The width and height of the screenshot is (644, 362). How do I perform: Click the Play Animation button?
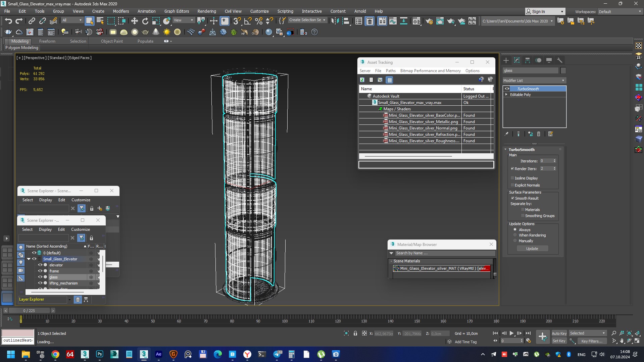[x=511, y=333]
